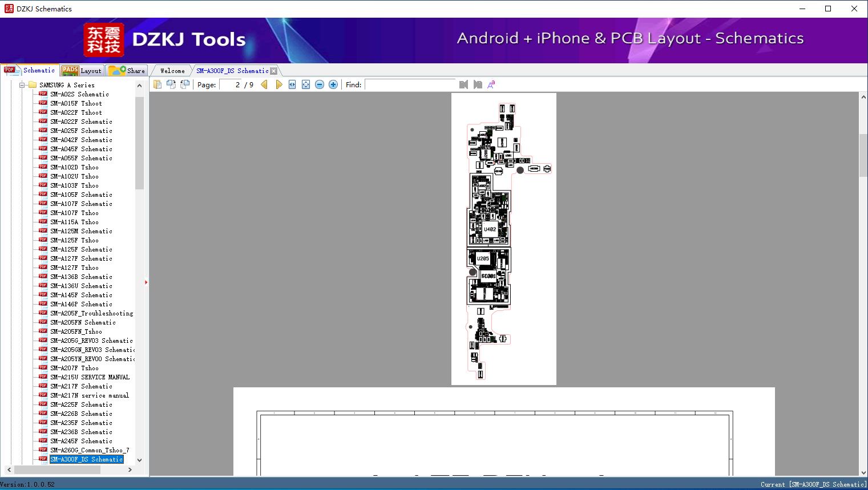Open SM-A215U SERVICE MANUAL in the tree

point(90,377)
